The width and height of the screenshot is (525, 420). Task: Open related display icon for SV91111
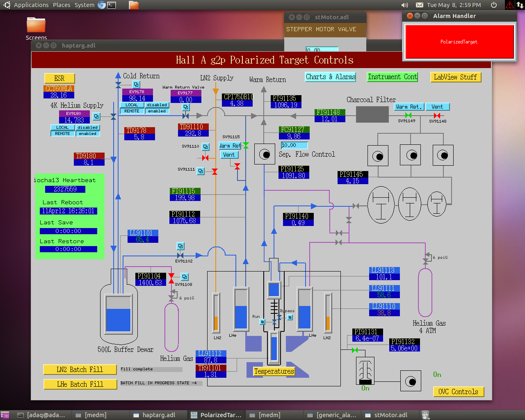coord(201,171)
